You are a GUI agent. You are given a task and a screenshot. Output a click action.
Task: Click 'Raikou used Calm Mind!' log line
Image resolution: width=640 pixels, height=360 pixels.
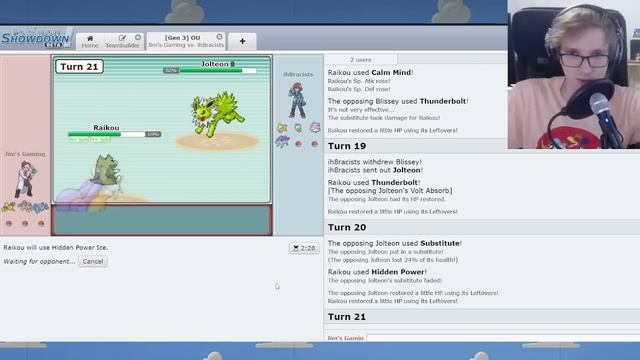pos(371,72)
